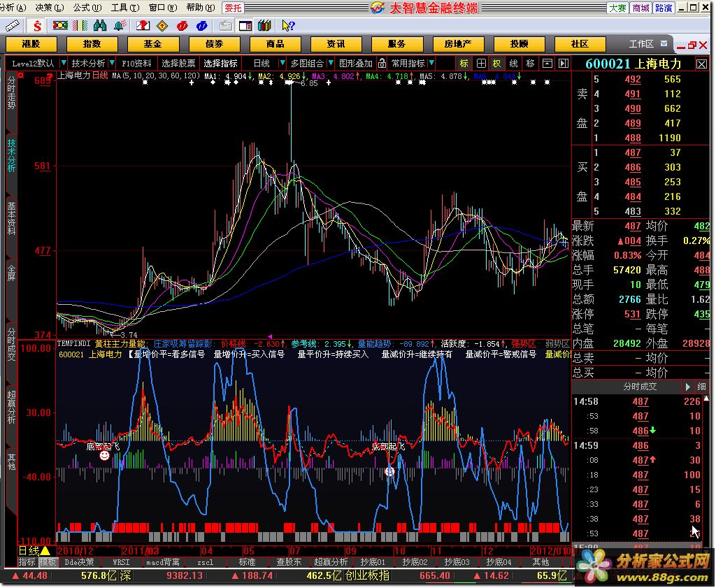Click the 委托 trade button
Image resolution: width=716 pixels, height=588 pixels.
[233, 8]
